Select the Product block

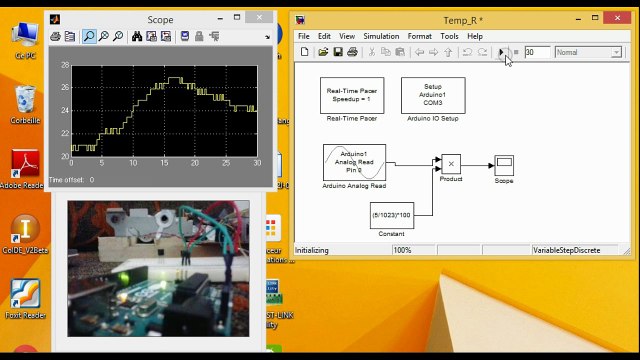click(451, 164)
